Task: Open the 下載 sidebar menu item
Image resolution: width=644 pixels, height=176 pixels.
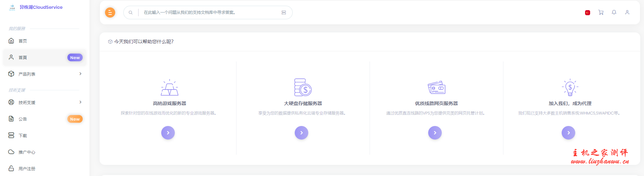Action: tap(23, 135)
